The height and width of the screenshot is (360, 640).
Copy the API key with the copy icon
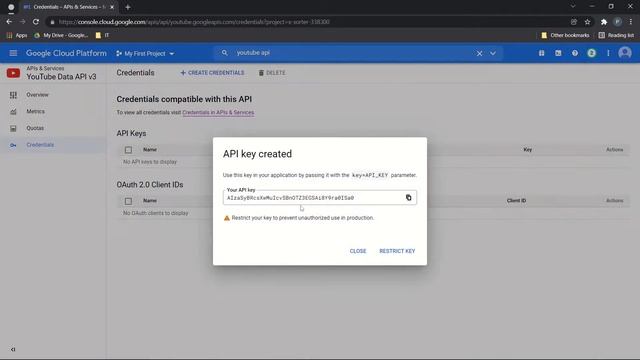point(408,198)
